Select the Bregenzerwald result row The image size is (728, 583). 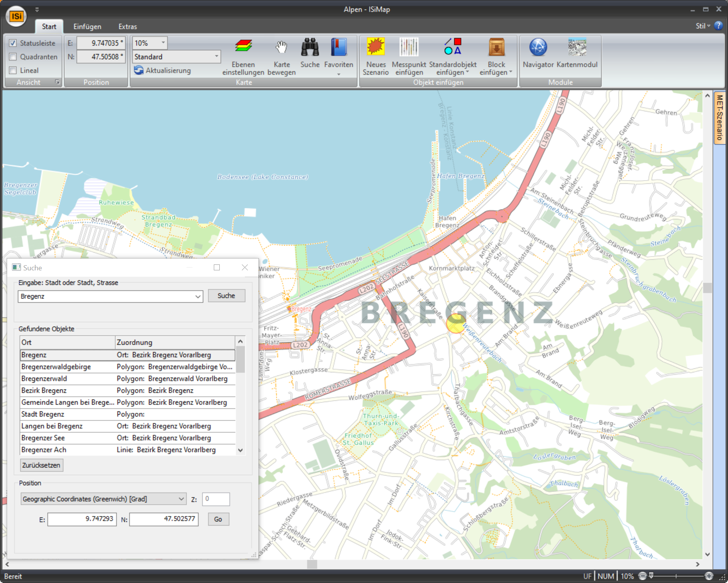click(x=128, y=379)
